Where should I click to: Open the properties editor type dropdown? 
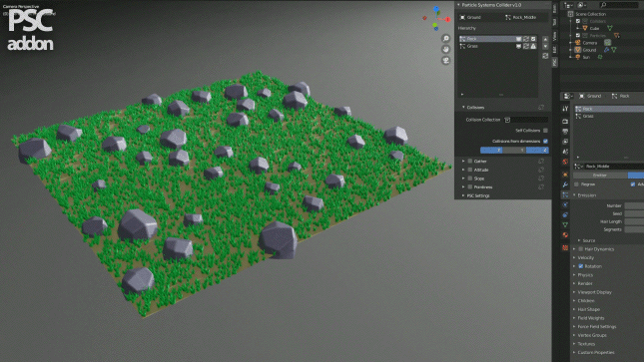[x=568, y=96]
